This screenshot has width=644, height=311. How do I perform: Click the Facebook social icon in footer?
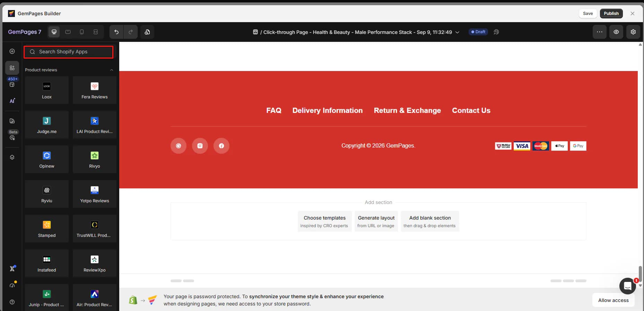click(221, 146)
